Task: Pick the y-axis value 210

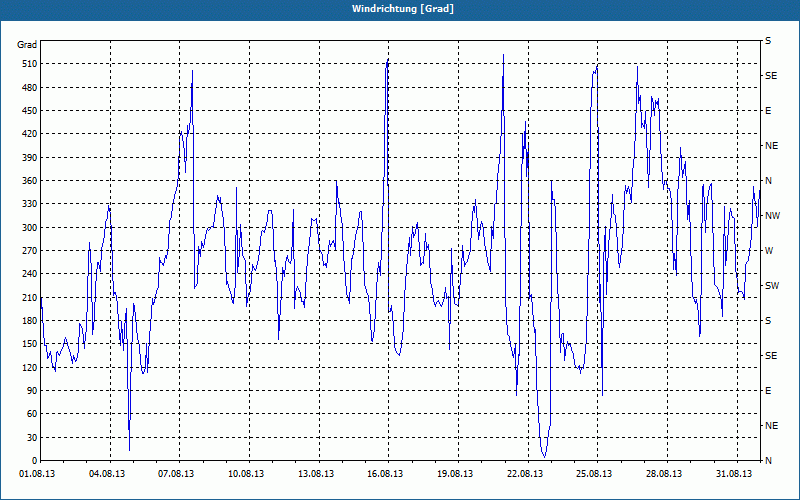Action: 28,297
